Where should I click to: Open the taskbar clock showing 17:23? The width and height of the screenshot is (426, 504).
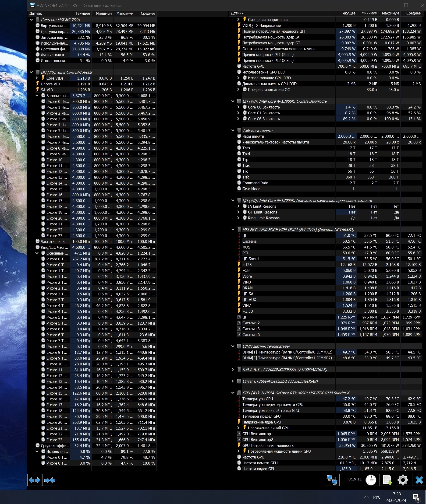click(x=396, y=497)
